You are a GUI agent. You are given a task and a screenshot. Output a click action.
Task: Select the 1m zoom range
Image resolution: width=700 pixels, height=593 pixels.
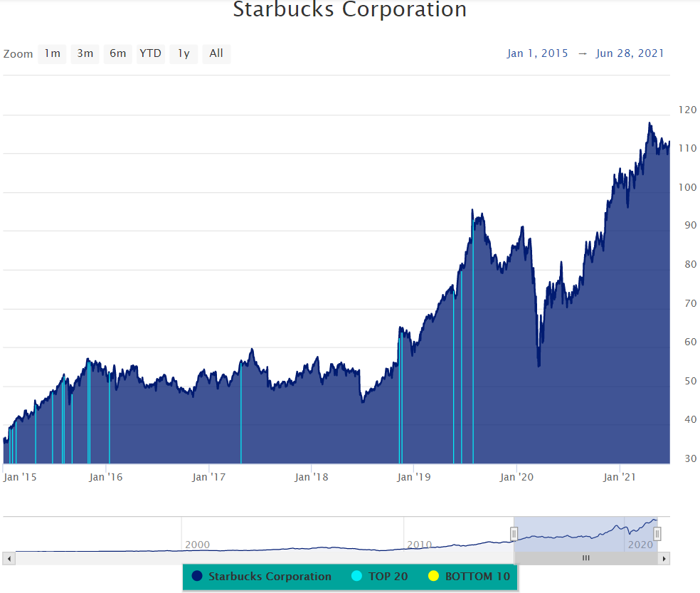52,53
